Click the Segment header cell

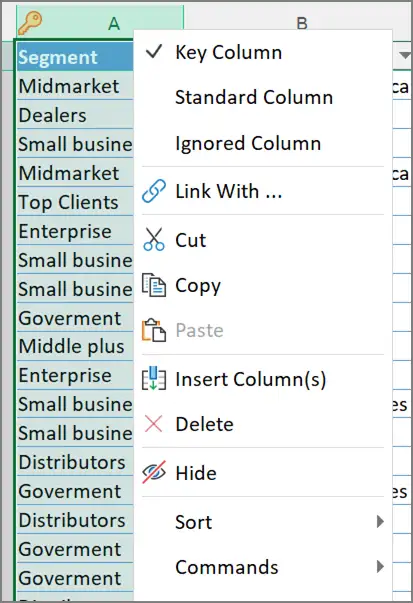tap(75, 56)
